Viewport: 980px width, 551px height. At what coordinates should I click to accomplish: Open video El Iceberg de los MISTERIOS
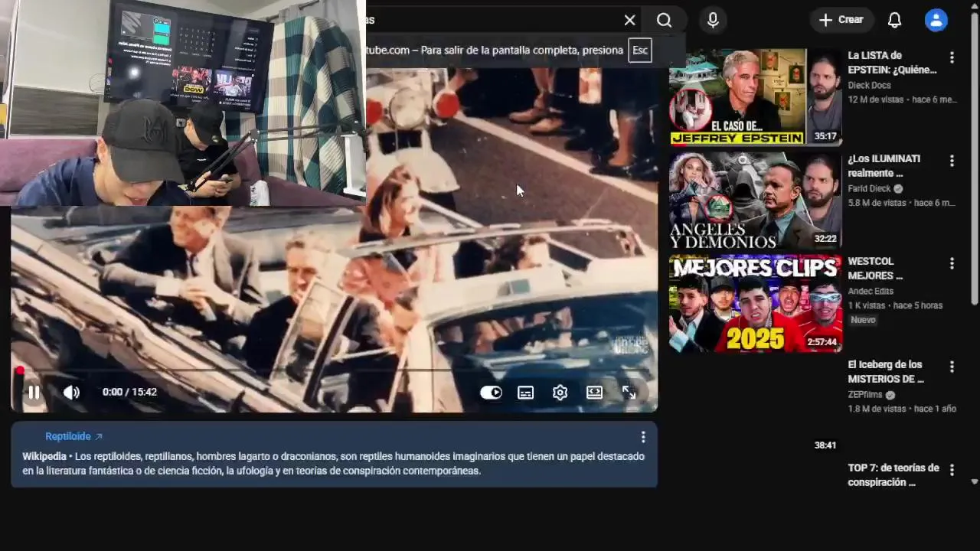[x=886, y=372]
